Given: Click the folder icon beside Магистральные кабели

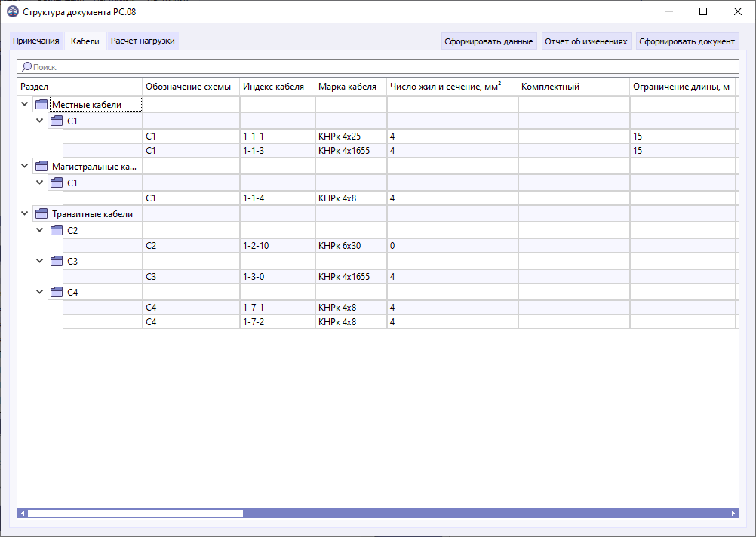Looking at the screenshot, I should tap(41, 166).
